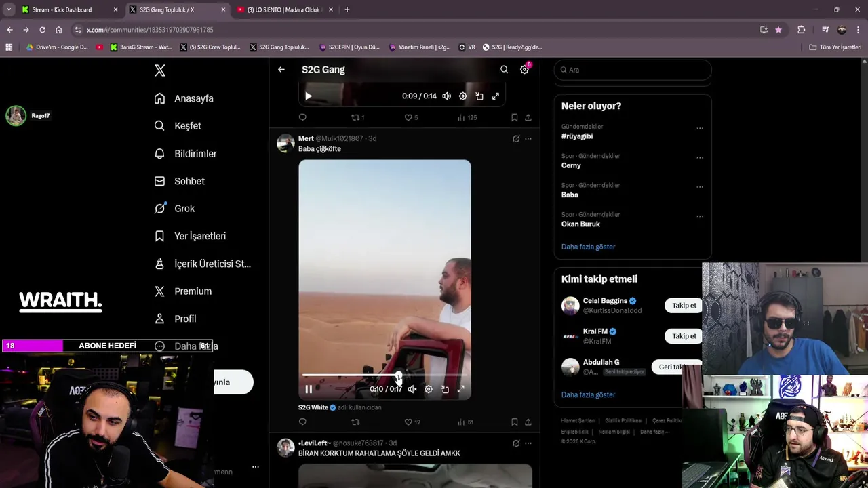
Task: Enable picture-in-picture on top 0:14 video
Action: point(479,96)
